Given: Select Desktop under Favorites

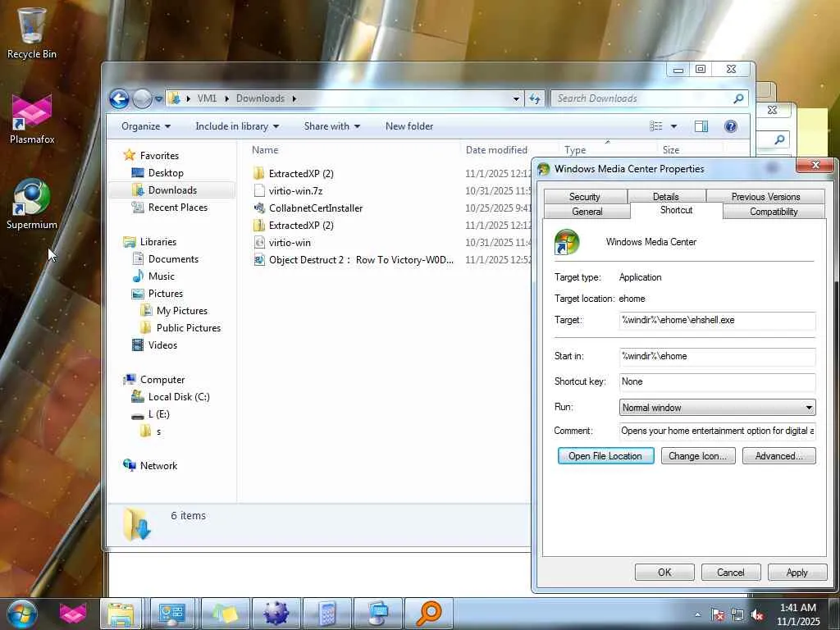Looking at the screenshot, I should [166, 173].
